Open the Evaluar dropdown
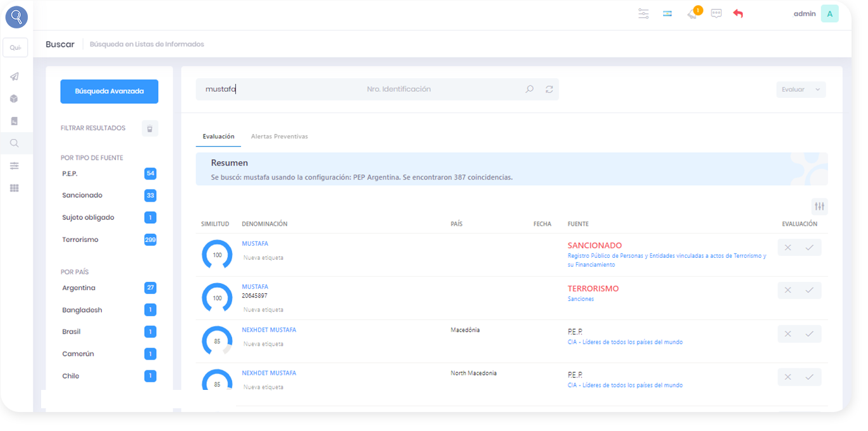 [800, 89]
